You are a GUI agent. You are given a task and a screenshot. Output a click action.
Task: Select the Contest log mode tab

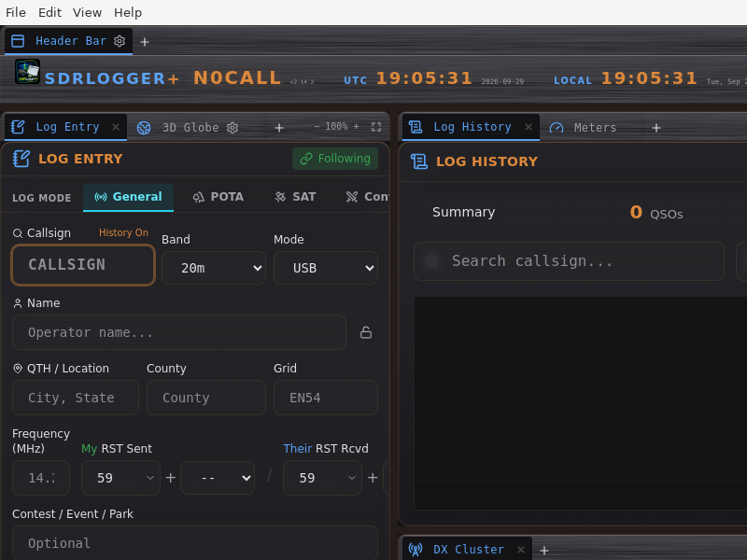pyautogui.click(x=367, y=197)
